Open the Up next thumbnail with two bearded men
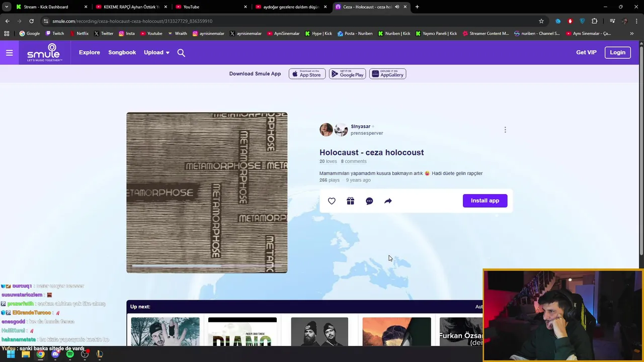The image size is (644, 362). coord(319,332)
